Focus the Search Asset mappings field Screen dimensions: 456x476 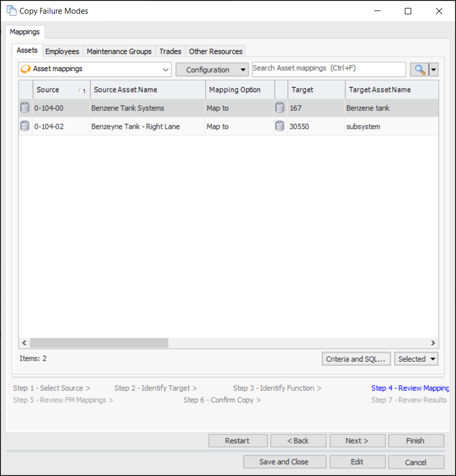coord(329,69)
